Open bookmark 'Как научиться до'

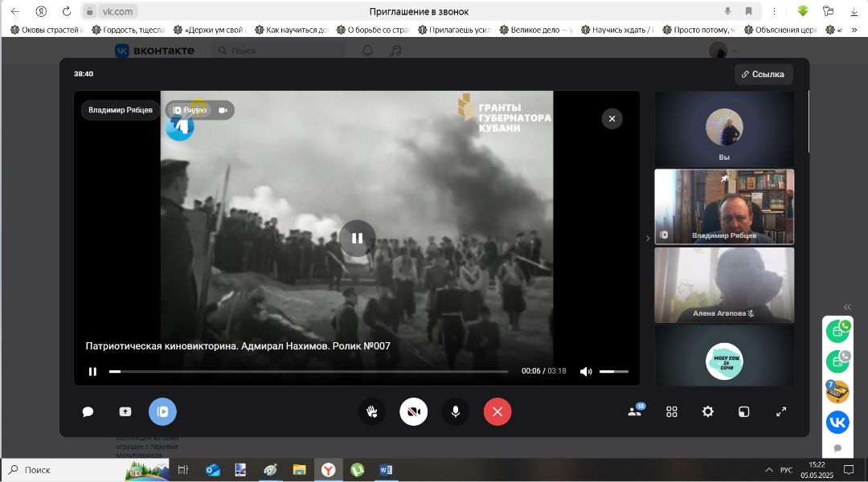pyautogui.click(x=291, y=30)
